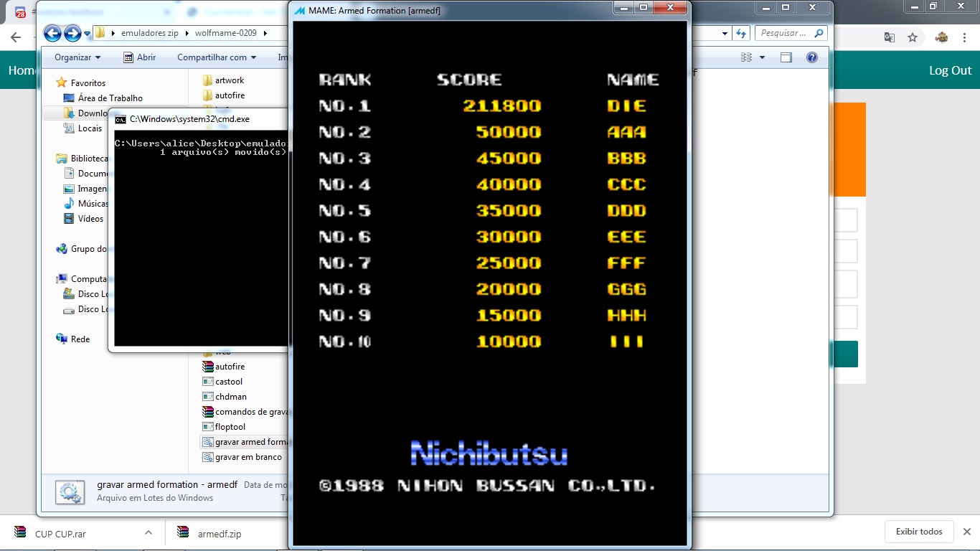Close the browser downloads bar
Image resolution: width=980 pixels, height=551 pixels.
click(967, 532)
